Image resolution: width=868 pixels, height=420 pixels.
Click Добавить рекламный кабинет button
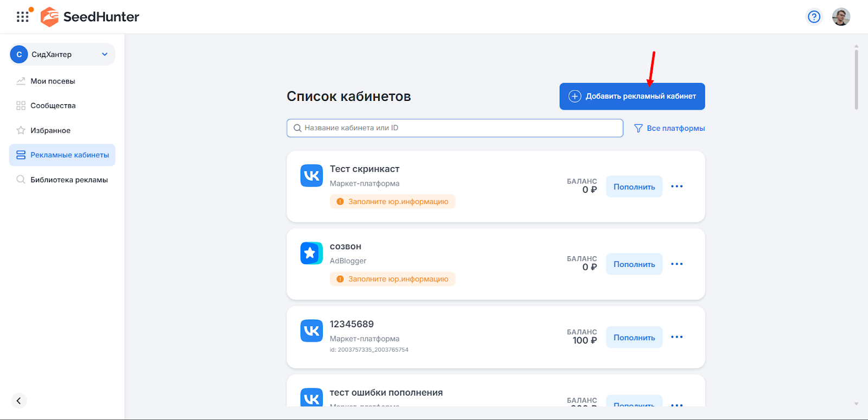coord(632,97)
